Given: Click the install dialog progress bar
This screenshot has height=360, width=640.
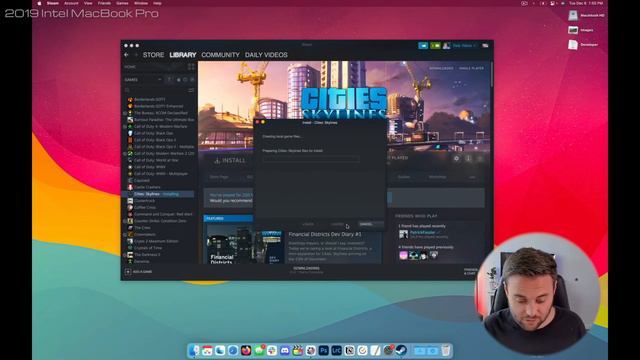Looking at the screenshot, I should [311, 160].
